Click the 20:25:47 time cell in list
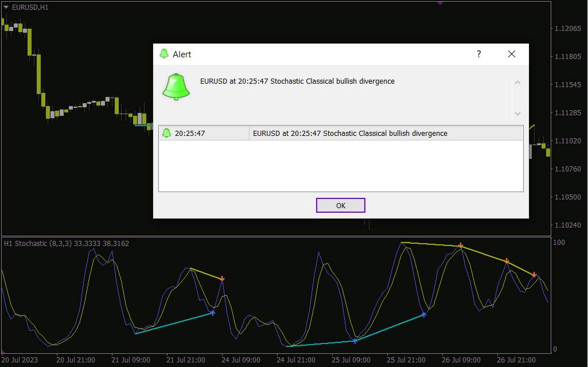This screenshot has width=588, height=367. click(190, 133)
